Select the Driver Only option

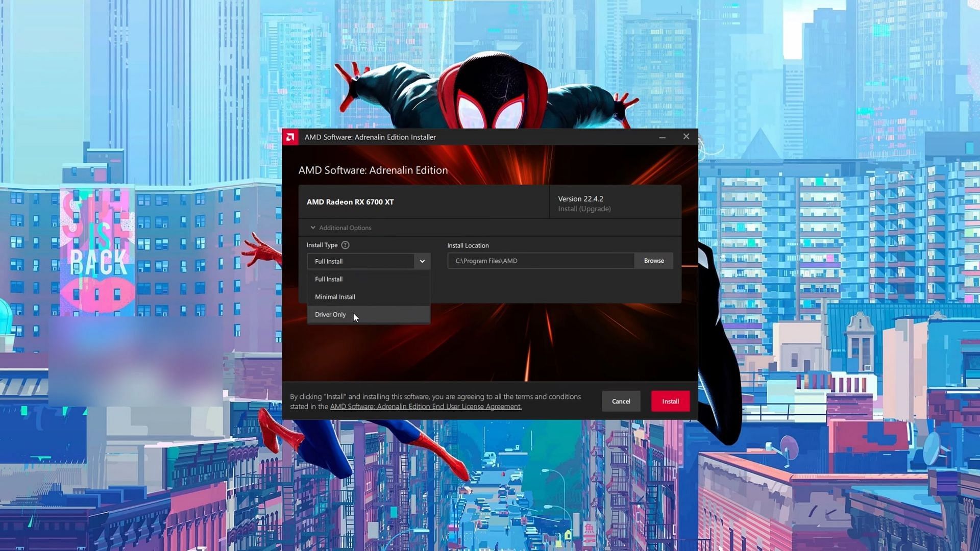click(369, 315)
